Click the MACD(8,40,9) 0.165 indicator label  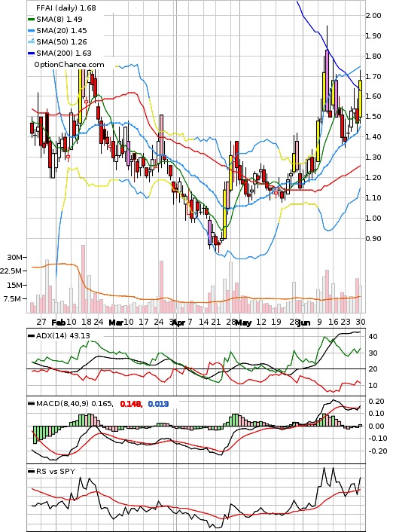(x=75, y=404)
